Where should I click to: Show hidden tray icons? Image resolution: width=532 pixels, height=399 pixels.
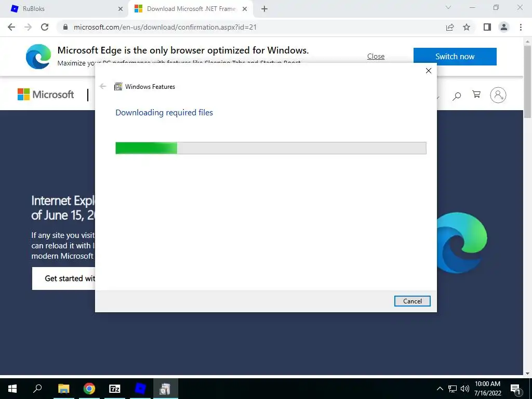(440, 389)
